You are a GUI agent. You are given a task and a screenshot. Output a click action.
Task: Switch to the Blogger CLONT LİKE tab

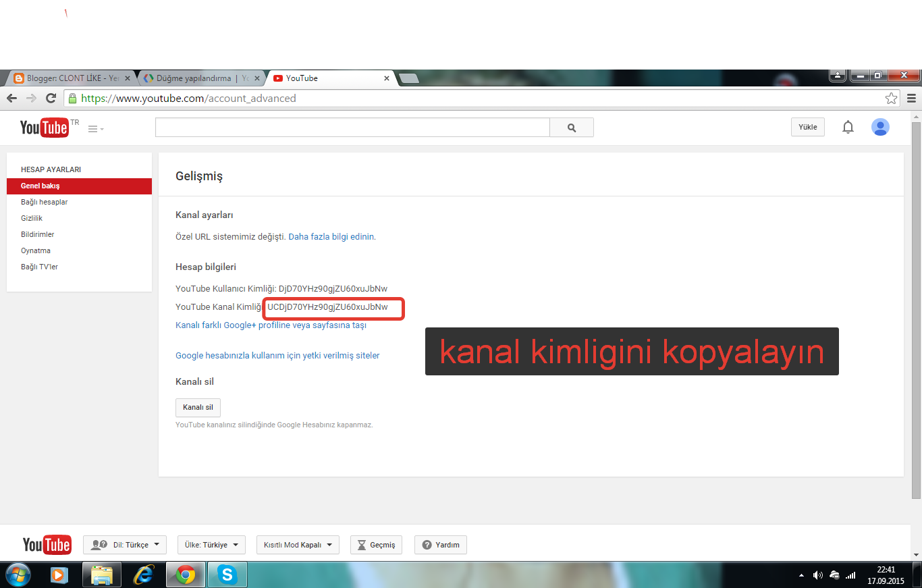click(x=71, y=78)
